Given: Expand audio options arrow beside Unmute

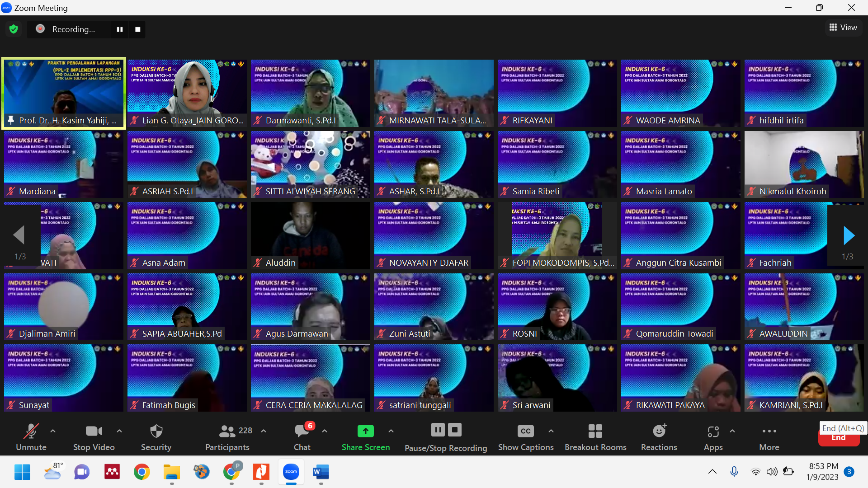Looking at the screenshot, I should 53,431.
